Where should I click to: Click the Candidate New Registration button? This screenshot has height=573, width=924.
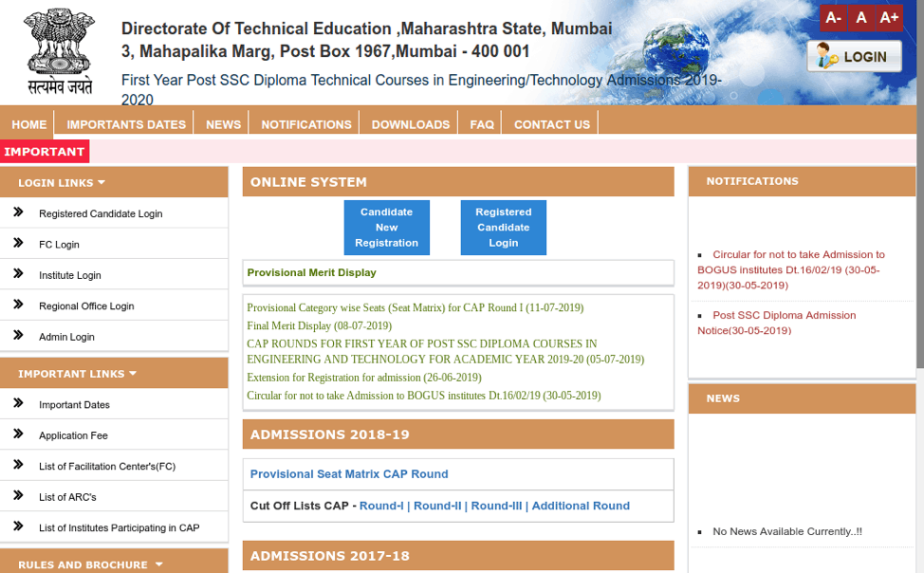386,228
